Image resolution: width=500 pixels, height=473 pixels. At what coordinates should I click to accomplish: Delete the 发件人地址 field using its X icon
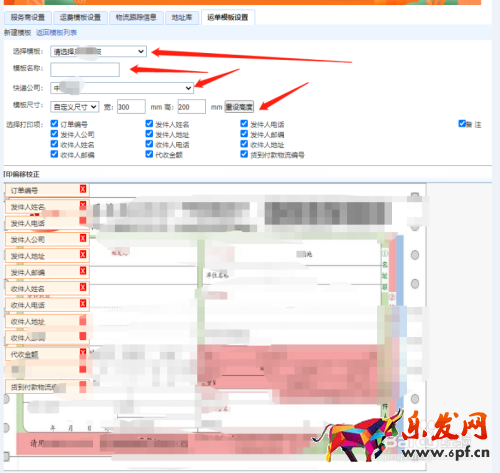[83, 254]
